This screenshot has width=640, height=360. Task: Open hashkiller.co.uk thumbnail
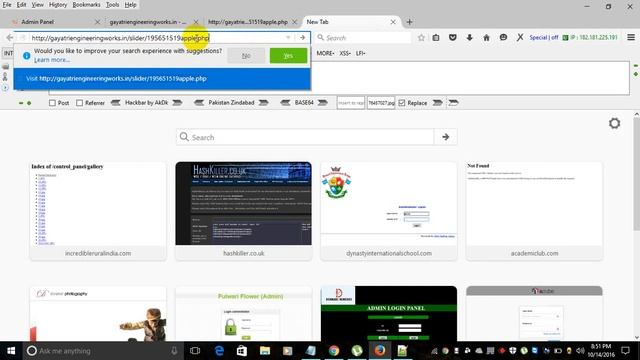pos(243,211)
